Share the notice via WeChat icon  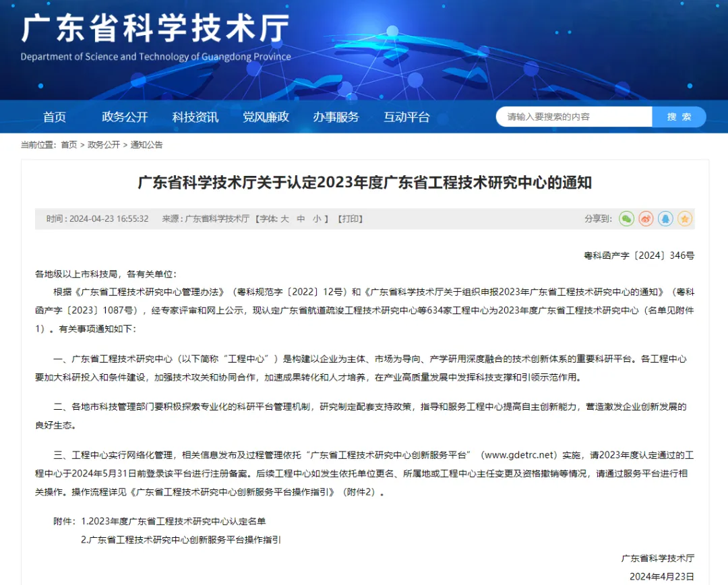[626, 218]
